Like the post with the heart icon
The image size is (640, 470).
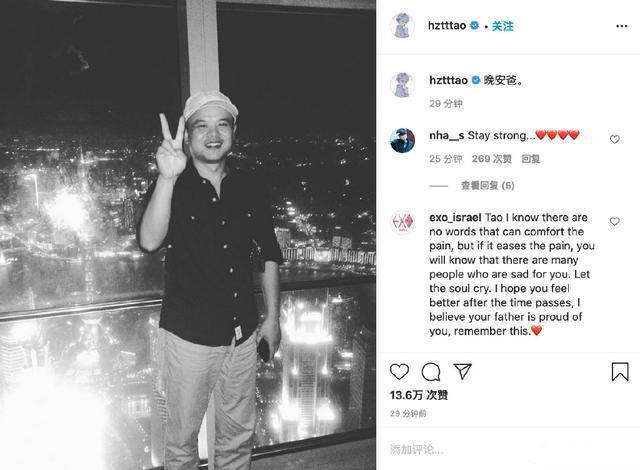click(x=399, y=372)
